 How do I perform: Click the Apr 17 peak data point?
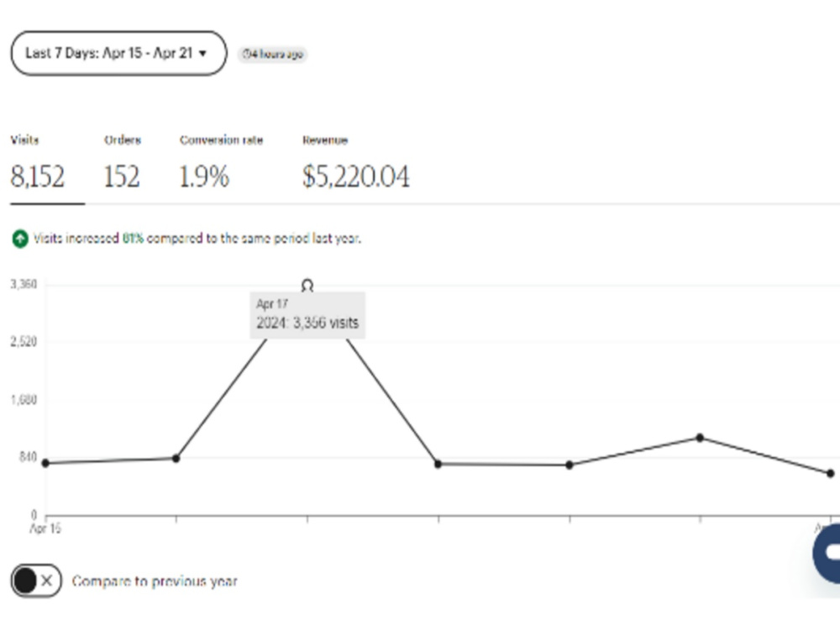click(x=307, y=286)
